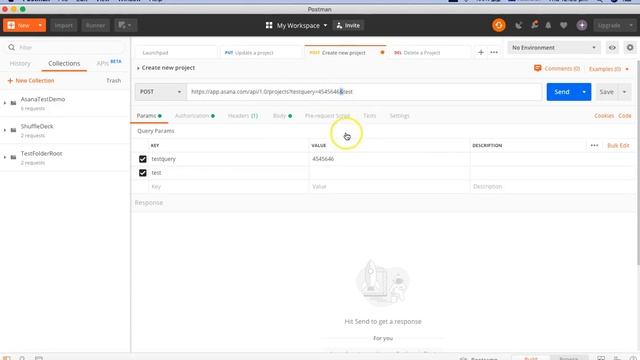Viewport: 640px width, 360px height.
Task: Select the AsanaTestDemo collection folder icon
Action: coord(13,103)
